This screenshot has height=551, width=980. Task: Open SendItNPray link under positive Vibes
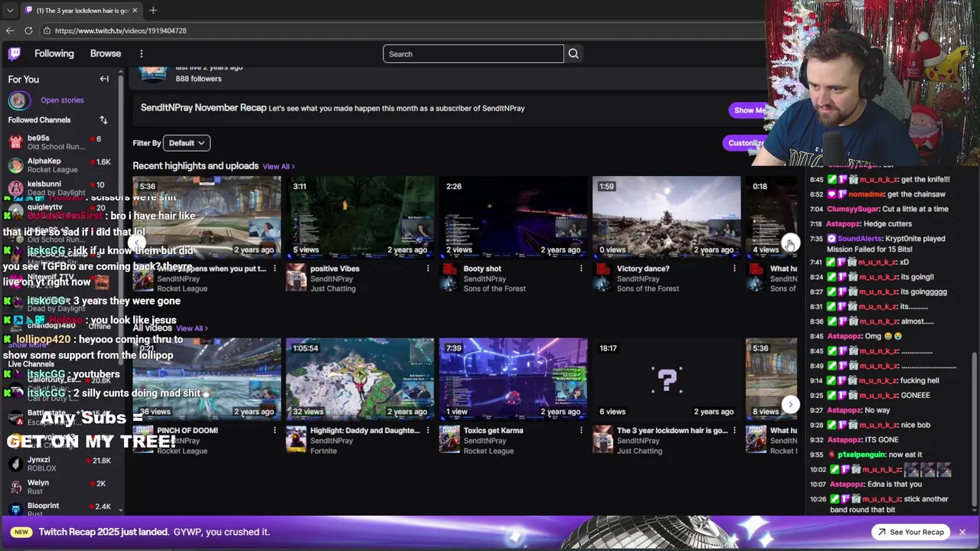332,279
